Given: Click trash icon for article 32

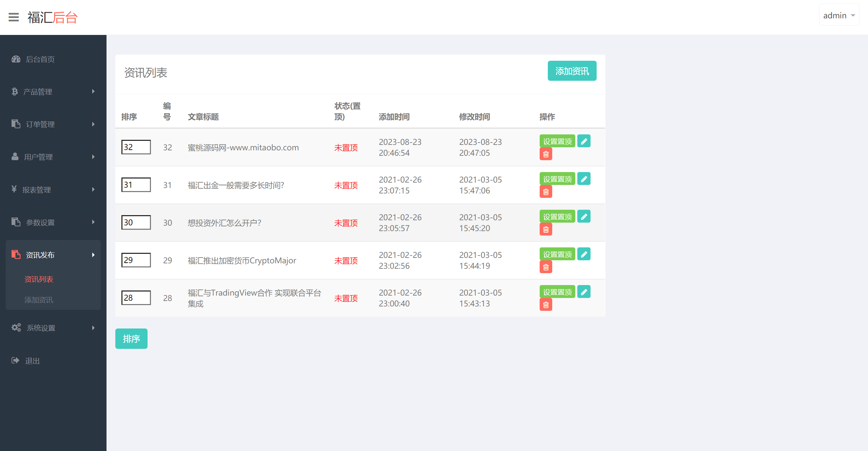Looking at the screenshot, I should 546,154.
